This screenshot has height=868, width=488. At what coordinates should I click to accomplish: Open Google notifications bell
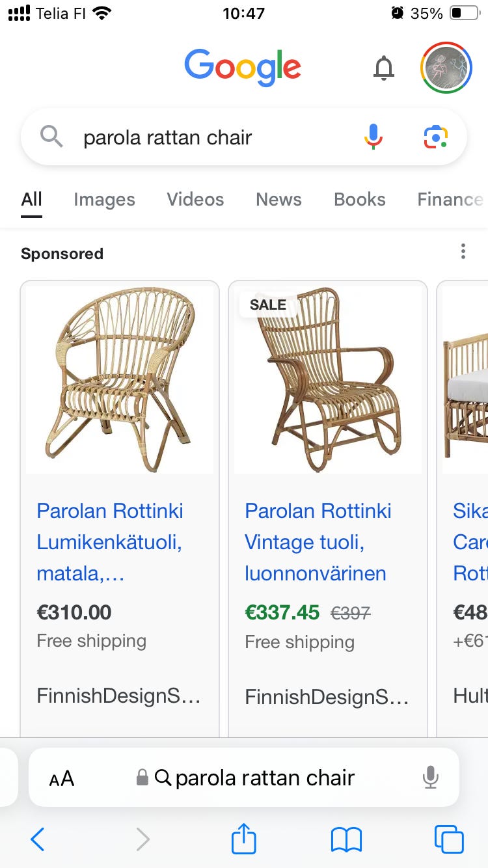coord(384,68)
